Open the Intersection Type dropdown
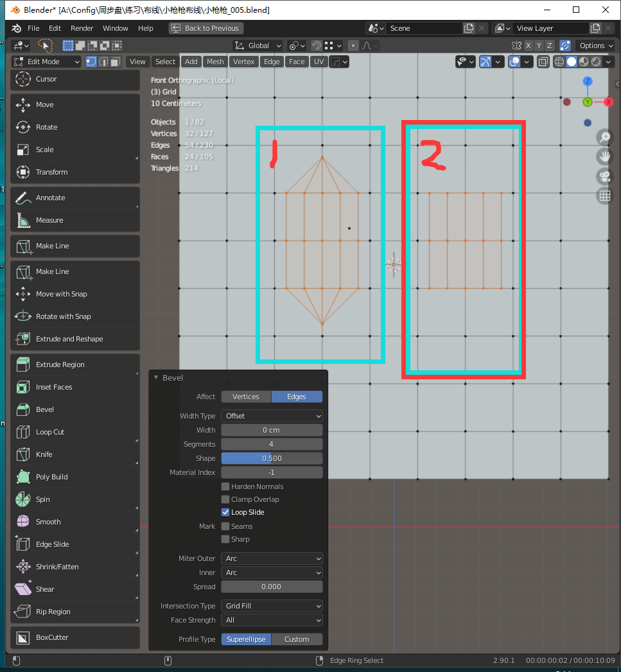Viewport: 621px width, 672px height. click(x=272, y=606)
